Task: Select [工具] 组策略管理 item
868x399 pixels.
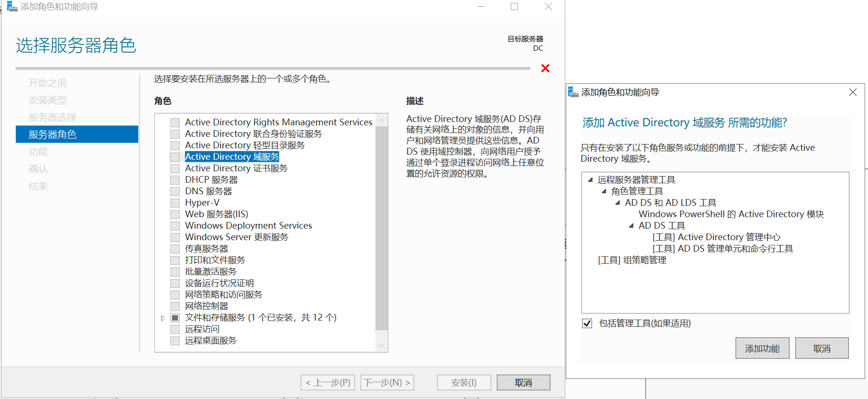Action: [x=632, y=260]
